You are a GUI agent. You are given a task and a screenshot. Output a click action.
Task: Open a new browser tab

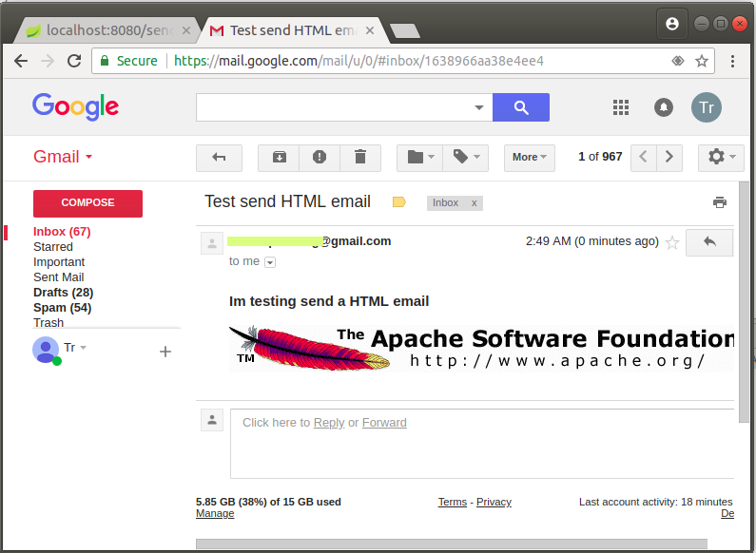pyautogui.click(x=405, y=31)
